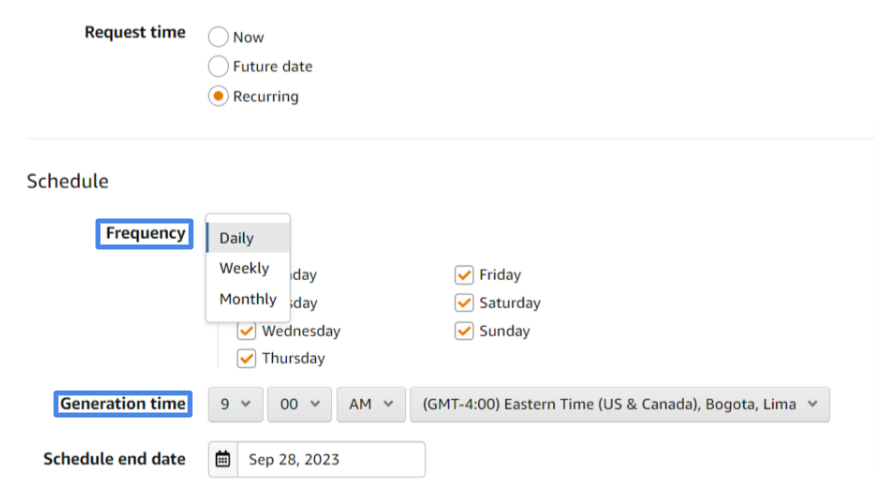Uncheck the Sunday checkbox
The height and width of the screenshot is (492, 875).
464,331
